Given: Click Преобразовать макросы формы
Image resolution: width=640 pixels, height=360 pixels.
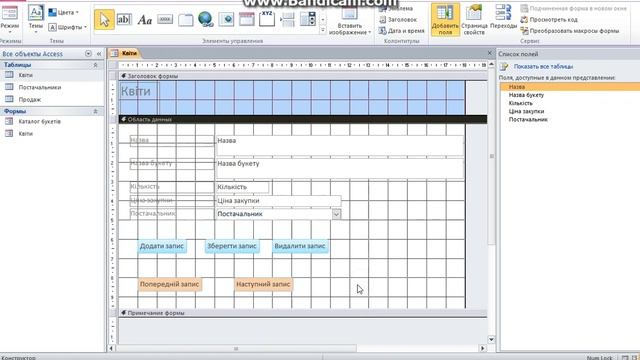Looking at the screenshot, I should (570, 31).
